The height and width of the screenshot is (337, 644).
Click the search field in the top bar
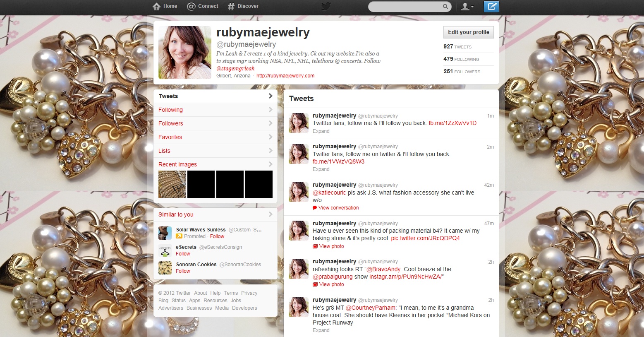pos(409,7)
